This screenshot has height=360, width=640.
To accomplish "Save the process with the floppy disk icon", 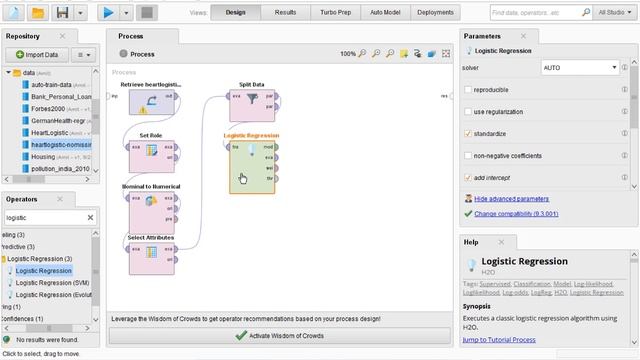I will point(62,13).
